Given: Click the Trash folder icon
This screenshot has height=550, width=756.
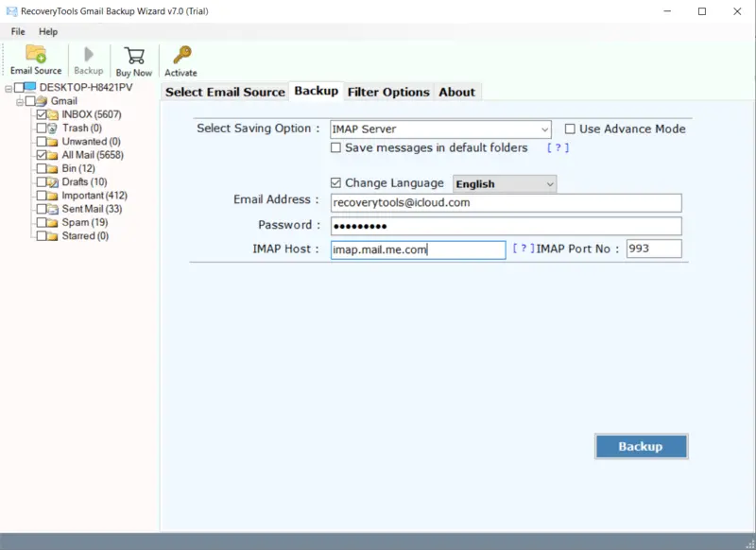Looking at the screenshot, I should (x=54, y=128).
